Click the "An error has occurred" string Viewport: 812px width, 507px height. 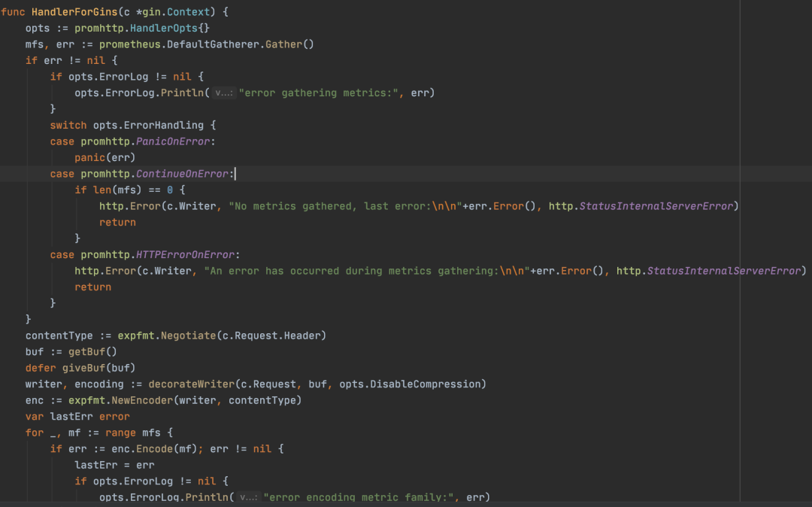tap(367, 271)
